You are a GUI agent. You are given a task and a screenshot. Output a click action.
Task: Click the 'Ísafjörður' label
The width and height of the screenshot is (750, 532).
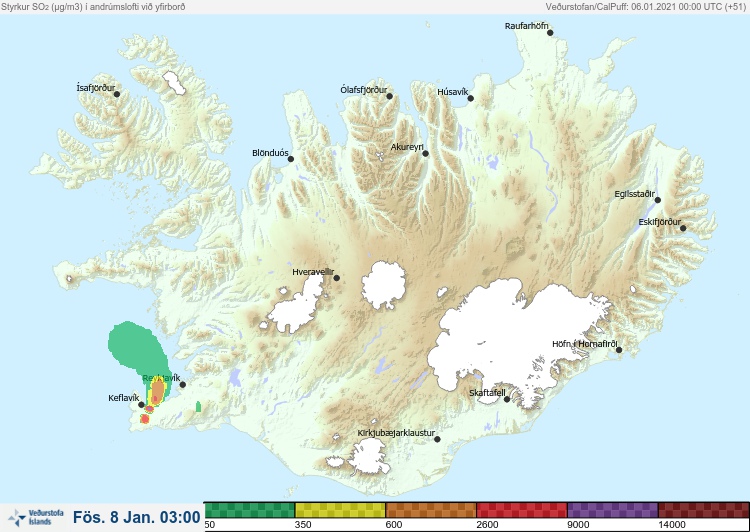(x=96, y=88)
